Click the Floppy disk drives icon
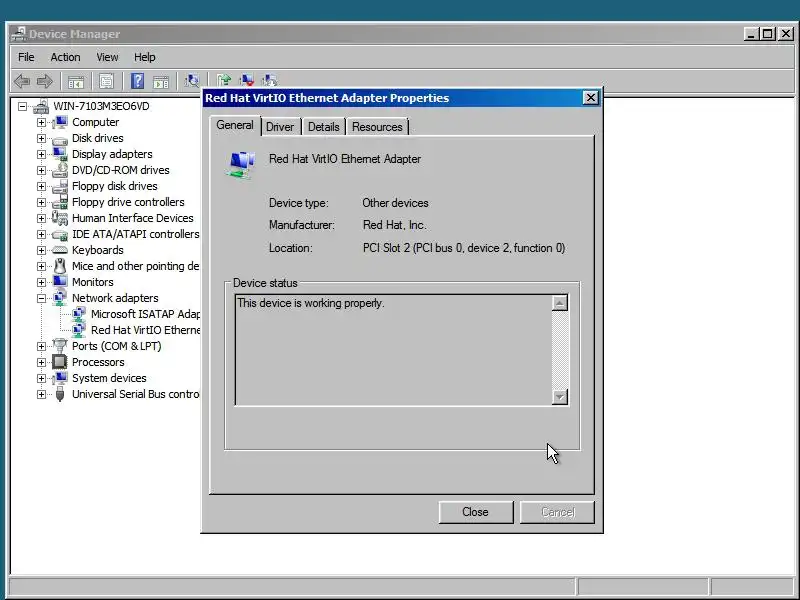 click(60, 186)
